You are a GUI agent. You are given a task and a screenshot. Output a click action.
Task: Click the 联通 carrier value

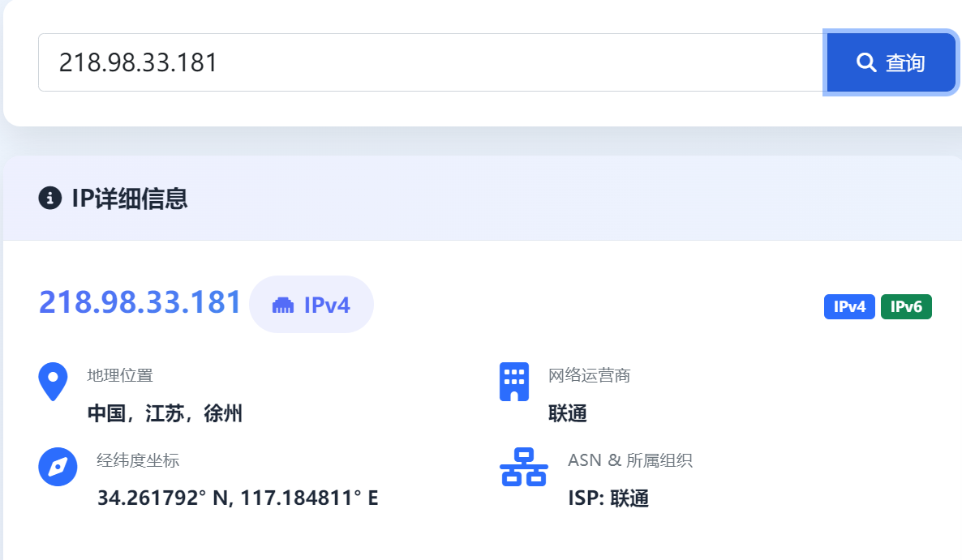pos(568,413)
